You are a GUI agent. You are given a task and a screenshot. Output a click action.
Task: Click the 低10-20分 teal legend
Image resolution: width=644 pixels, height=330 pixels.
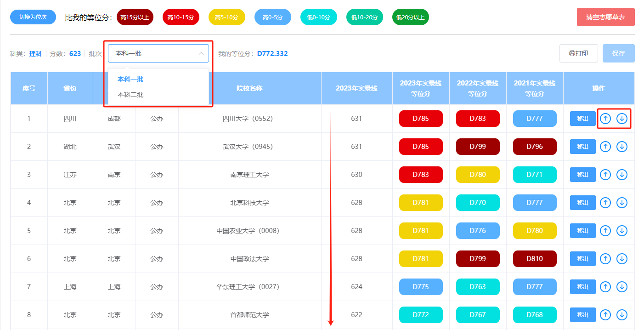365,17
